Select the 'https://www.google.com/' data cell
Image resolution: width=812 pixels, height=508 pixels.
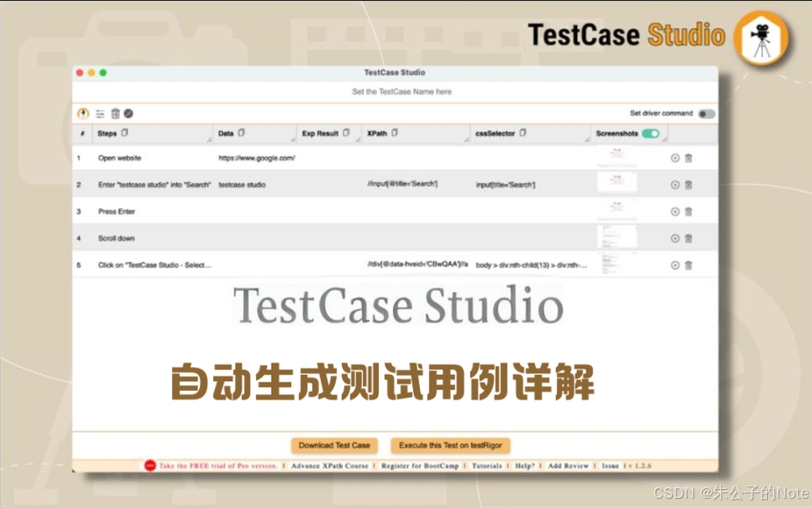pos(257,158)
